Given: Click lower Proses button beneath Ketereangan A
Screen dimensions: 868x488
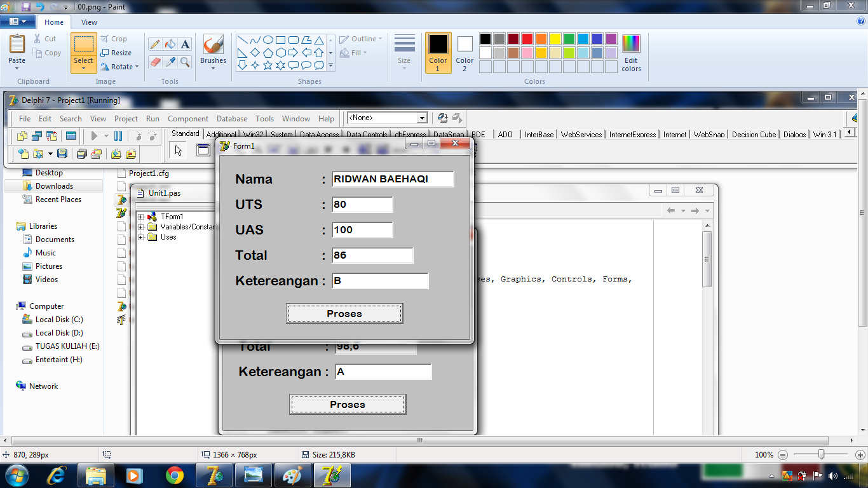Looking at the screenshot, I should pos(348,405).
